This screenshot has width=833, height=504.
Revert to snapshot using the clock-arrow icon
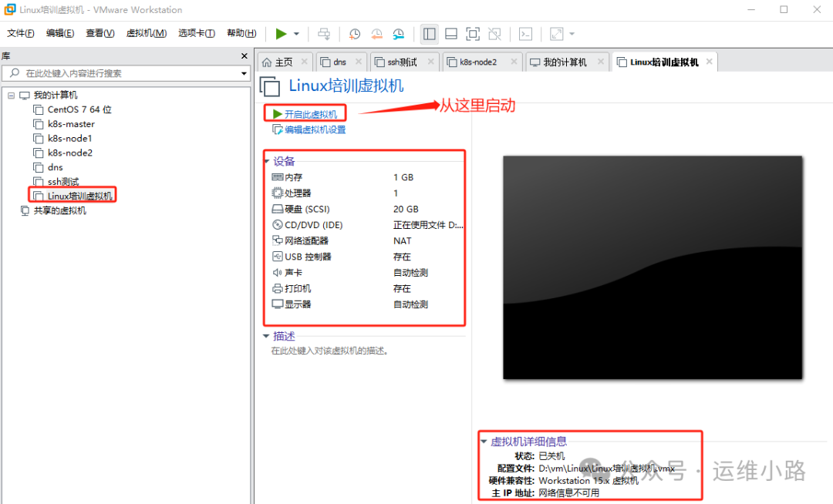(376, 34)
